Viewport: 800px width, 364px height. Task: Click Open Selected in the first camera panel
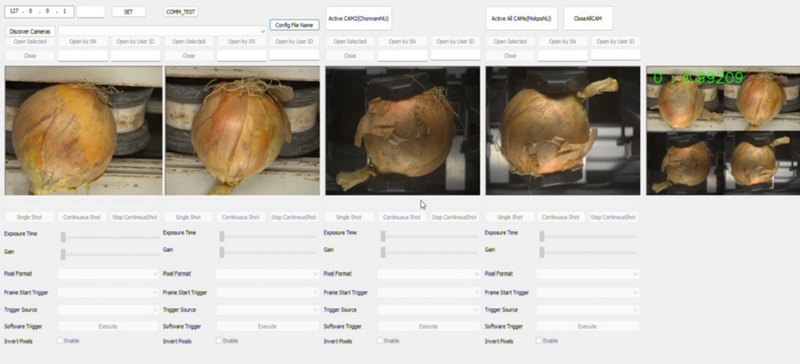[x=30, y=41]
